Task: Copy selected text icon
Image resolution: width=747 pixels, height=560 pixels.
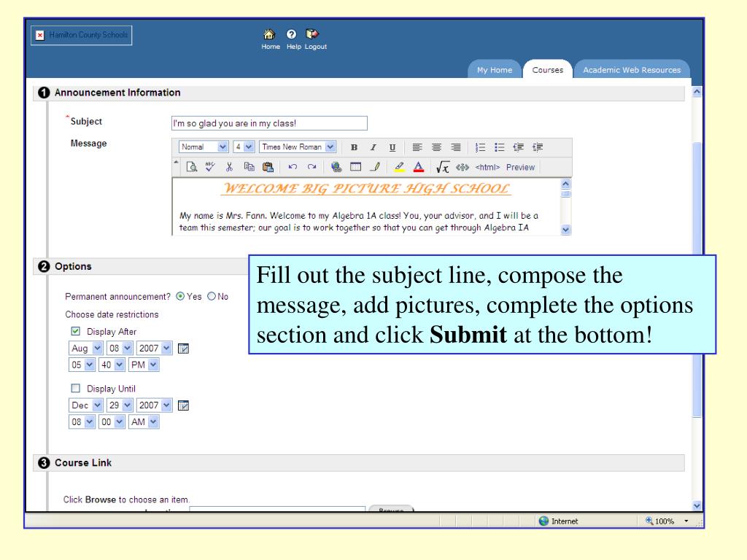Action: tap(249, 167)
